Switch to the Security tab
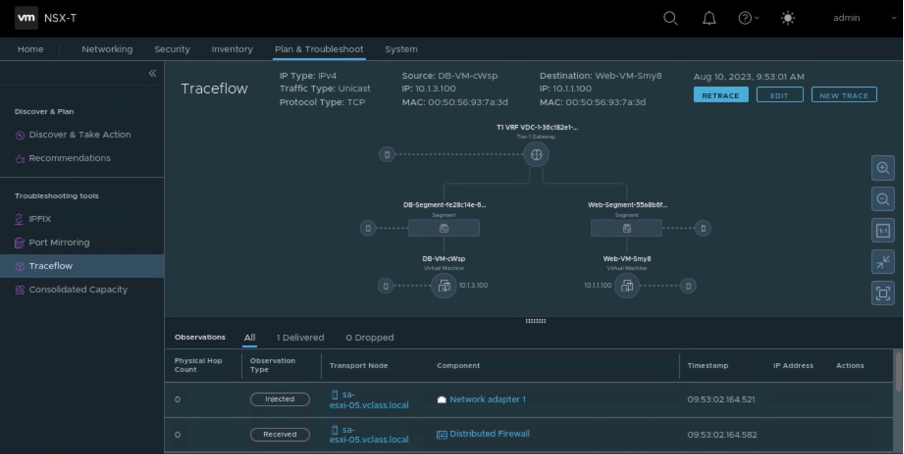The height and width of the screenshot is (454, 904). click(x=172, y=49)
